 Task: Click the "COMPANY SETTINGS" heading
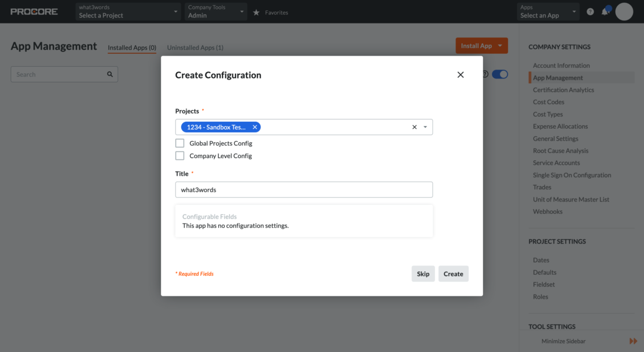pyautogui.click(x=559, y=47)
